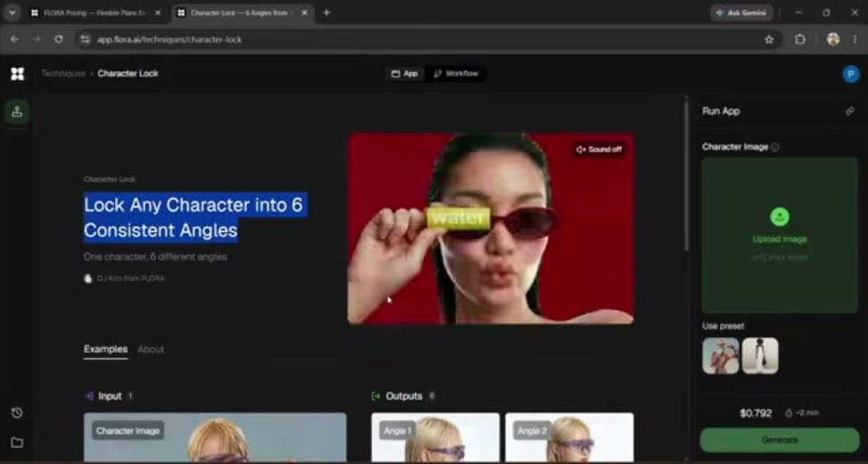Viewport: 868px width, 464px height.
Task: Click Ask Gemini button
Action: (741, 12)
